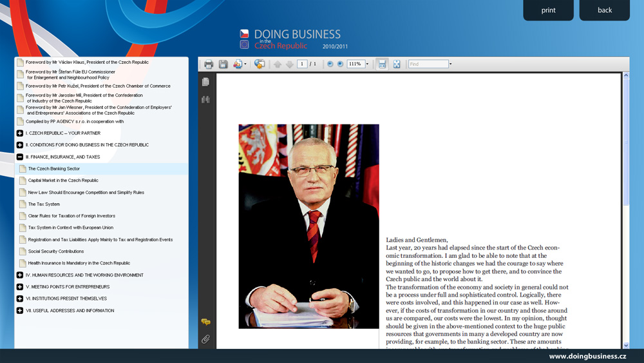Click the III. FINANCE, INSURANCE, AND TAXES label

click(62, 157)
